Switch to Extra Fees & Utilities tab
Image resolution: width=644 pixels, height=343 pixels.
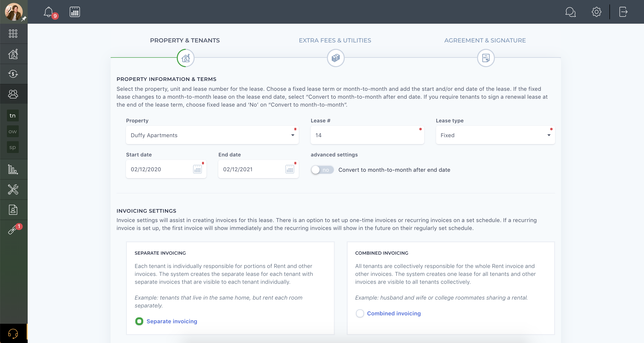(335, 40)
